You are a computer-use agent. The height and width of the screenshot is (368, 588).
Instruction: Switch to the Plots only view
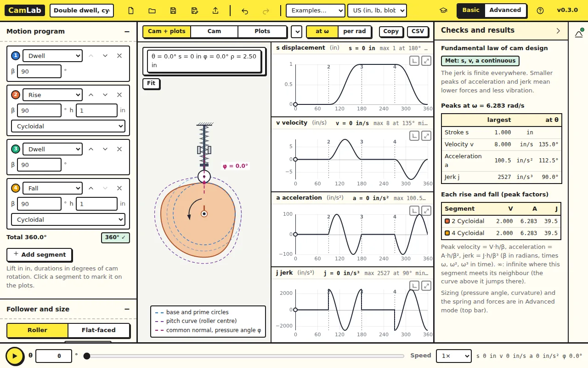262,31
